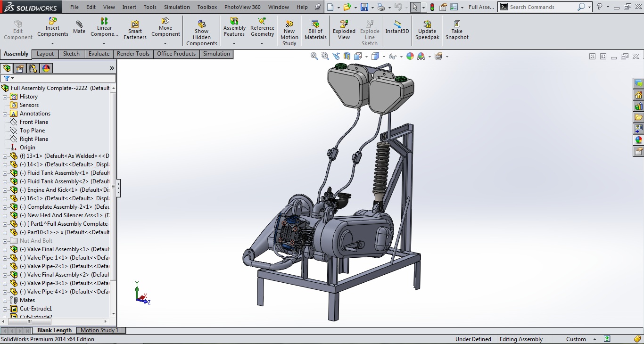
Task: Expand the FeatureManager panel chevron
Action: click(x=112, y=68)
